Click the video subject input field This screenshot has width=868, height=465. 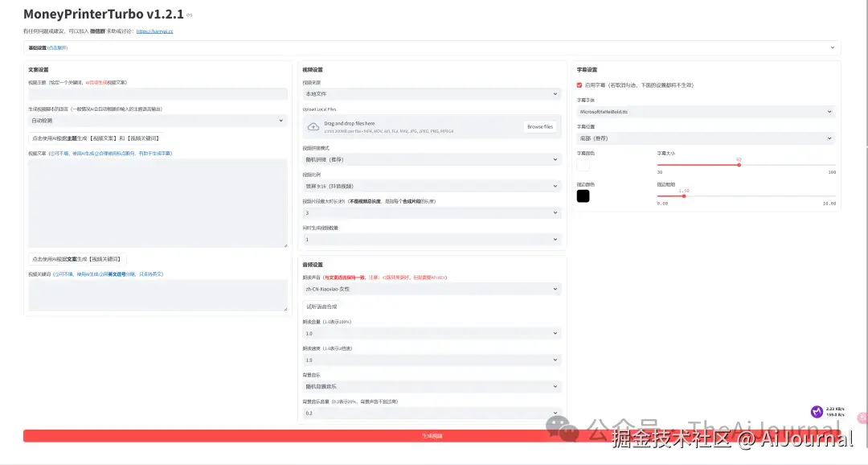pos(158,94)
